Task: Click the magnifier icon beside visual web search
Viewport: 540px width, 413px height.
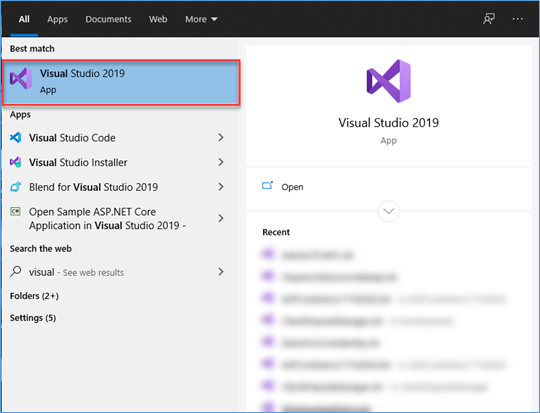Action: pos(15,271)
